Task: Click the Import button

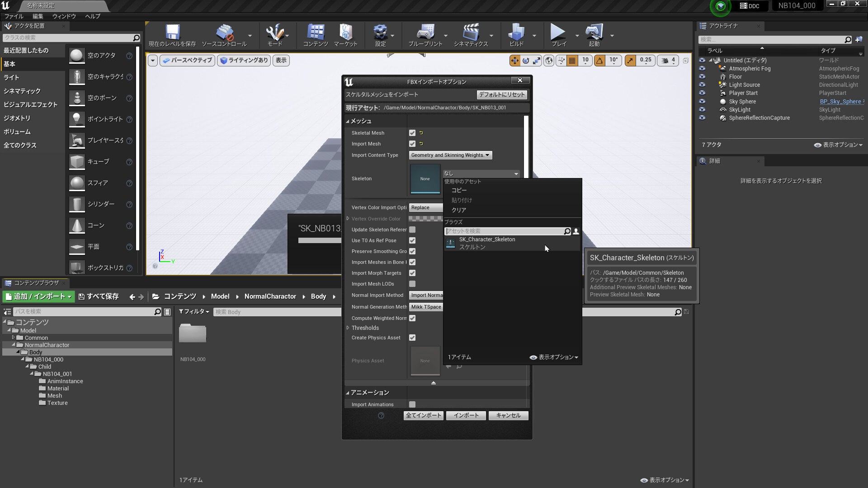Action: point(466,415)
